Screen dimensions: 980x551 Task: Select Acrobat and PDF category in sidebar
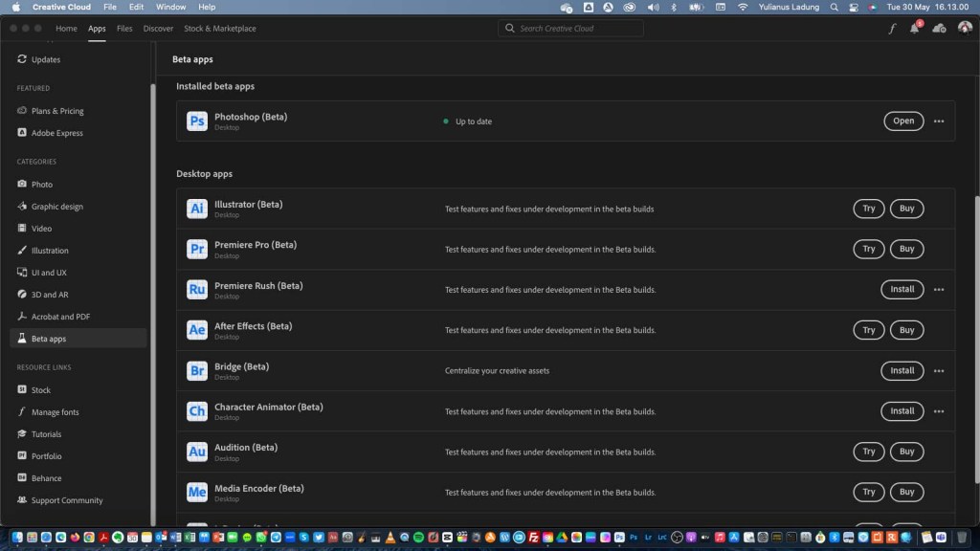(60, 317)
